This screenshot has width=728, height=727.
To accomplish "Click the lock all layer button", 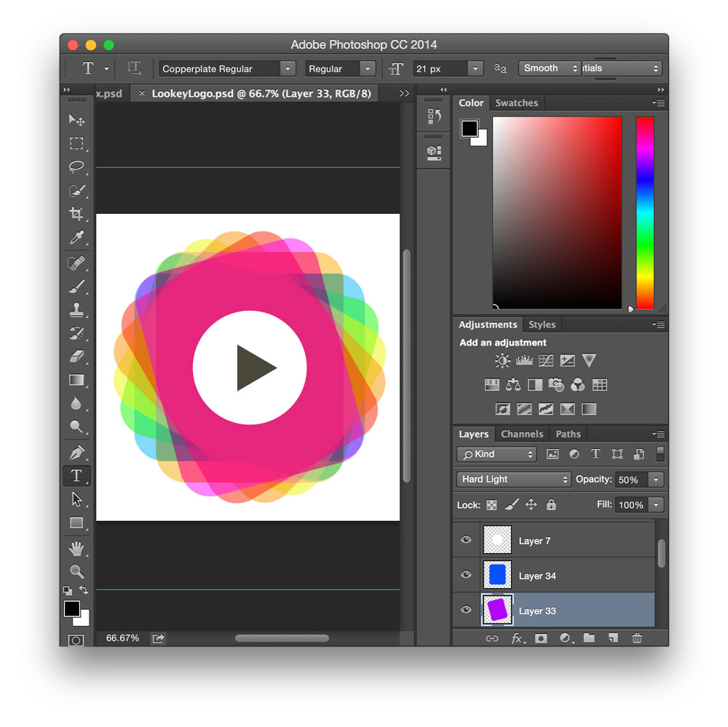I will (x=551, y=504).
